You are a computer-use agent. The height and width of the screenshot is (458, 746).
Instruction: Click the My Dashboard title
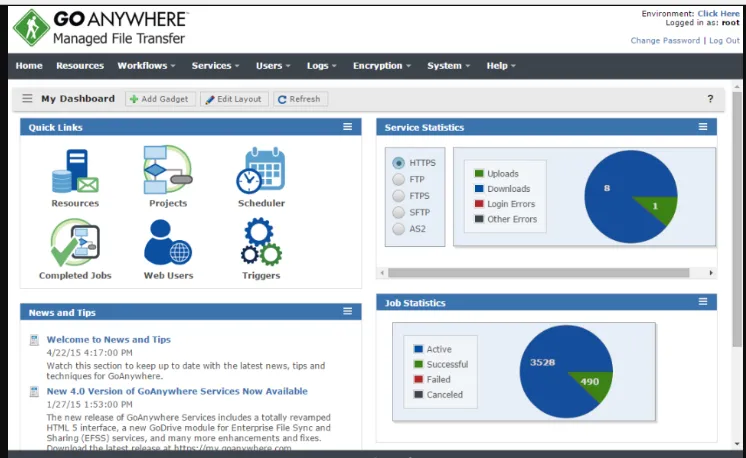click(x=78, y=99)
